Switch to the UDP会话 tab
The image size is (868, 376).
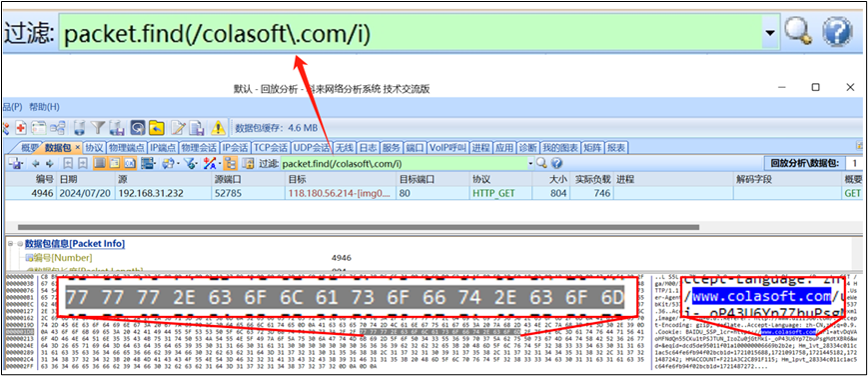pyautogui.click(x=311, y=148)
